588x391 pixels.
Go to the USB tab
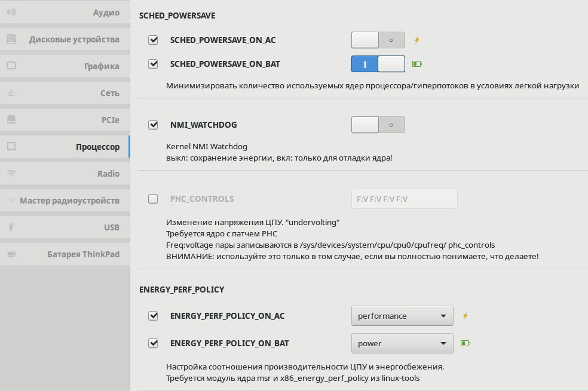coord(65,227)
